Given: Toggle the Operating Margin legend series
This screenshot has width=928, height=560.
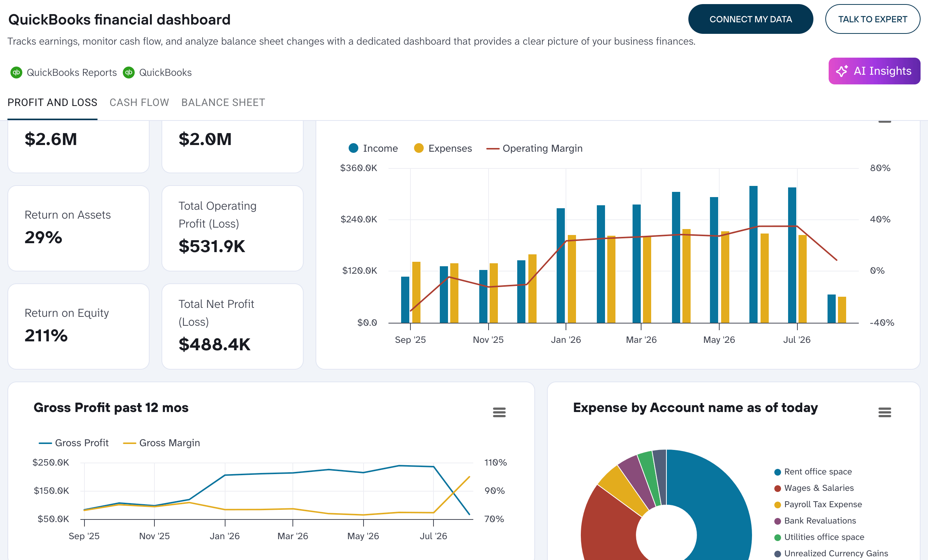Looking at the screenshot, I should point(534,148).
